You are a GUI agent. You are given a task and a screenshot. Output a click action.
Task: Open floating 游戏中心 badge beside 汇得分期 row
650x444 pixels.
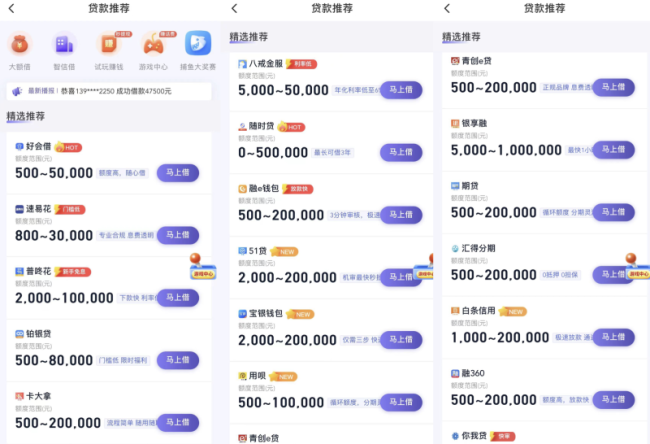pyautogui.click(x=638, y=267)
